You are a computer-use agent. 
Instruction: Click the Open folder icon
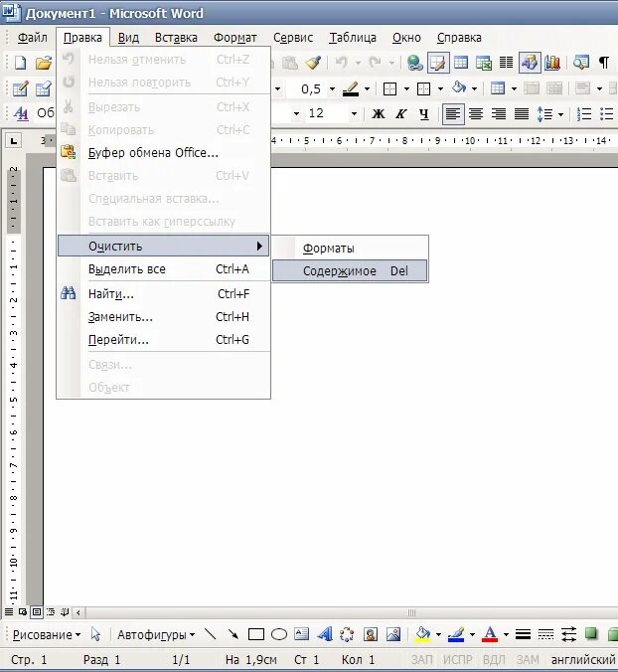[x=44, y=63]
